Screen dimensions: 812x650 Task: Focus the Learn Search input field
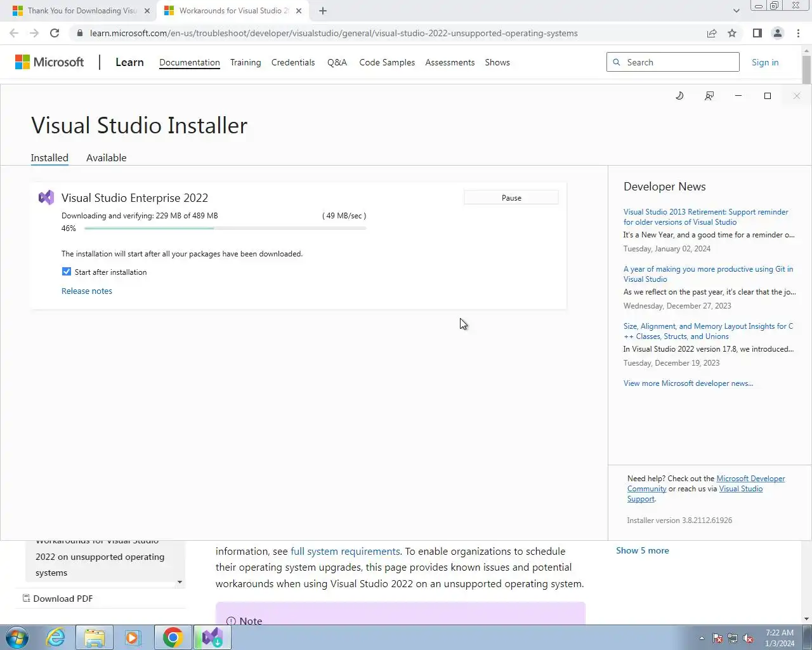tap(673, 62)
